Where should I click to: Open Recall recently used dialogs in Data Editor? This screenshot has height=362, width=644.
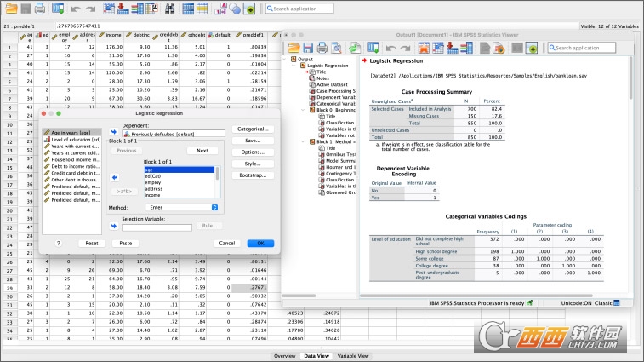coord(58,8)
